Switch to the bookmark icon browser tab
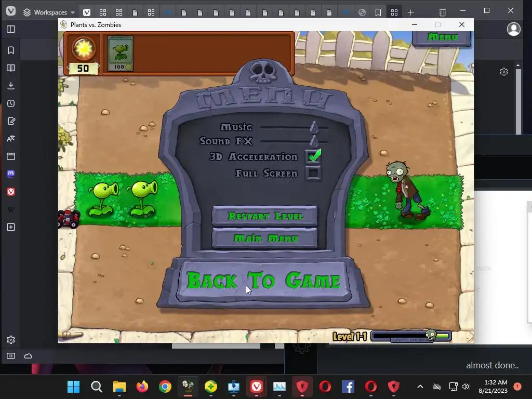Screen dimensions: 532x399 click(x=378, y=12)
